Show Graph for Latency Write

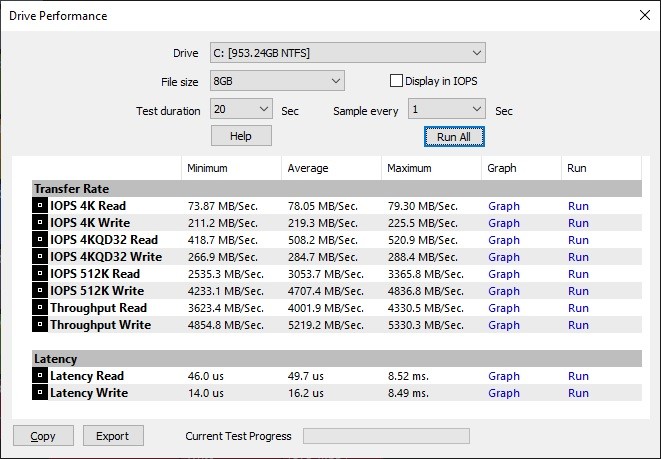(504, 393)
